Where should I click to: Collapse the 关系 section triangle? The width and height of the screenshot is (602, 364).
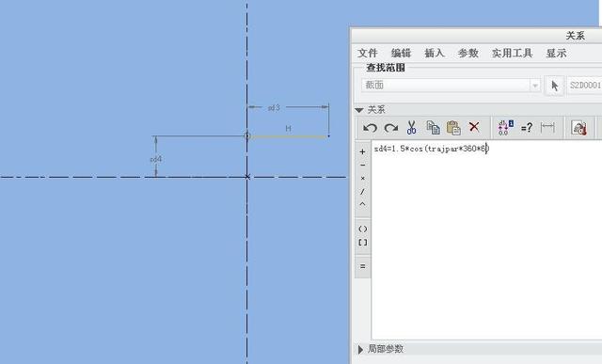click(359, 110)
